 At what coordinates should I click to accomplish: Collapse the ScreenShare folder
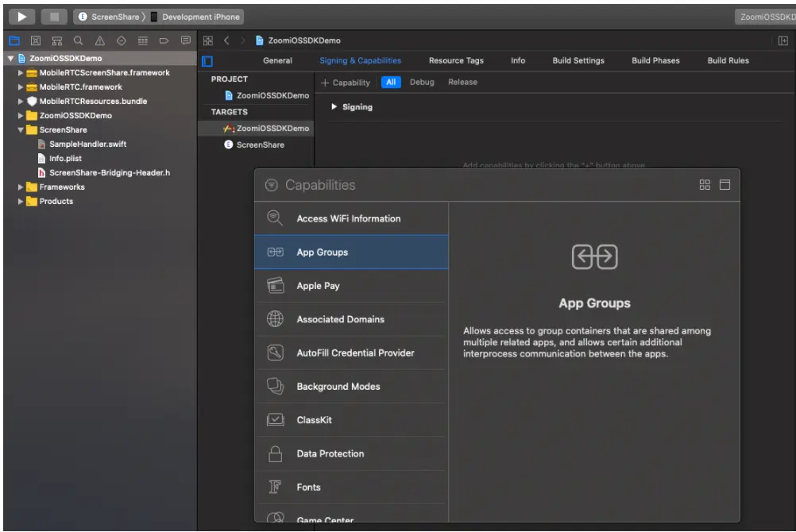pyautogui.click(x=21, y=130)
